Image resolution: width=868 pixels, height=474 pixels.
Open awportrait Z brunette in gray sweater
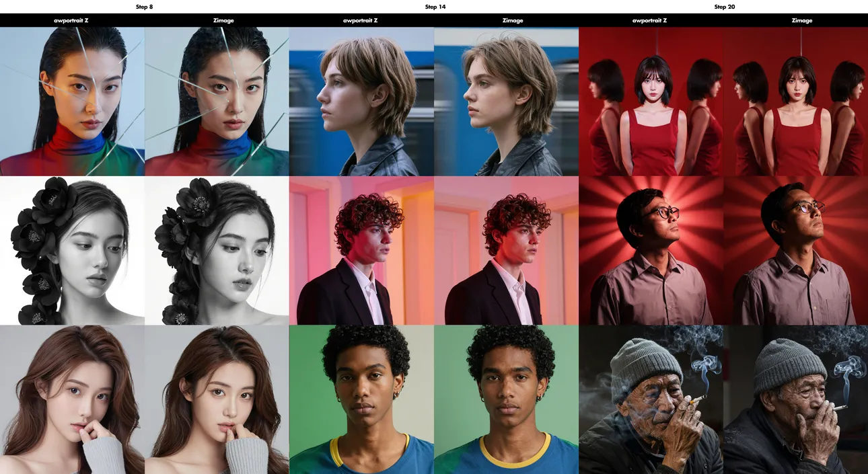[x=72, y=400]
